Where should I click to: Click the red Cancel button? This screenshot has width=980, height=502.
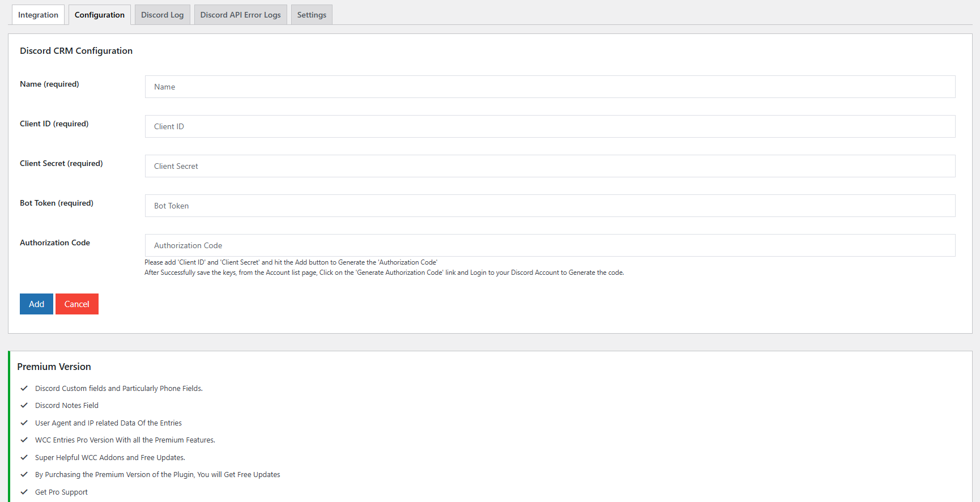[77, 304]
